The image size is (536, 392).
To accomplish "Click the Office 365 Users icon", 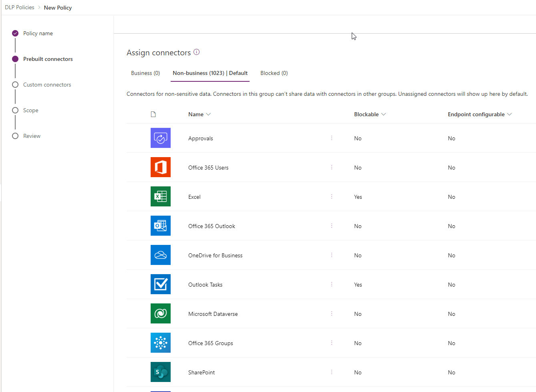I will point(161,167).
